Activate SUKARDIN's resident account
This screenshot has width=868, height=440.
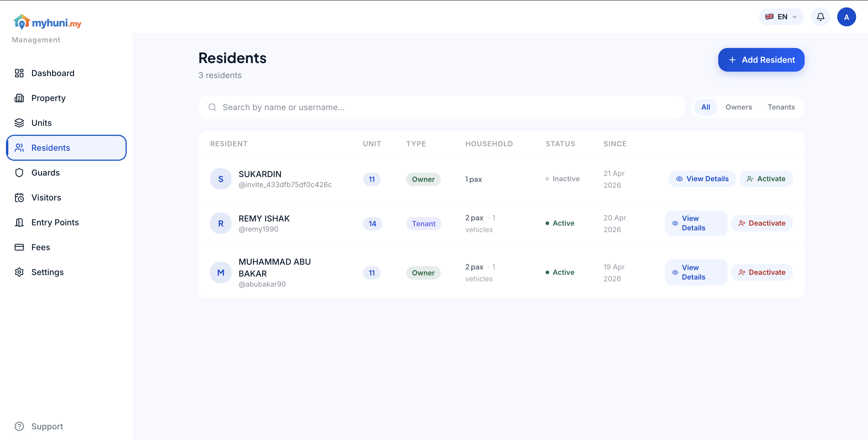(766, 179)
